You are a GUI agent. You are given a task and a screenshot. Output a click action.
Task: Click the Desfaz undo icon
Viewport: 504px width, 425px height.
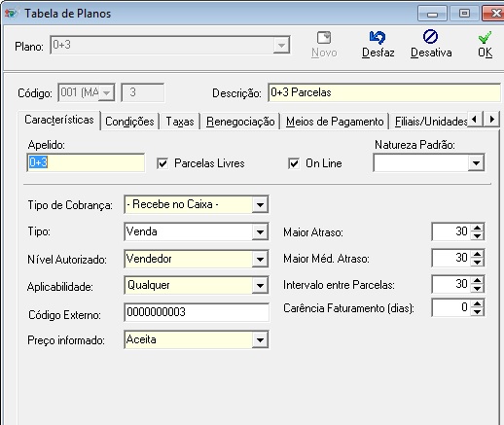[x=378, y=37]
